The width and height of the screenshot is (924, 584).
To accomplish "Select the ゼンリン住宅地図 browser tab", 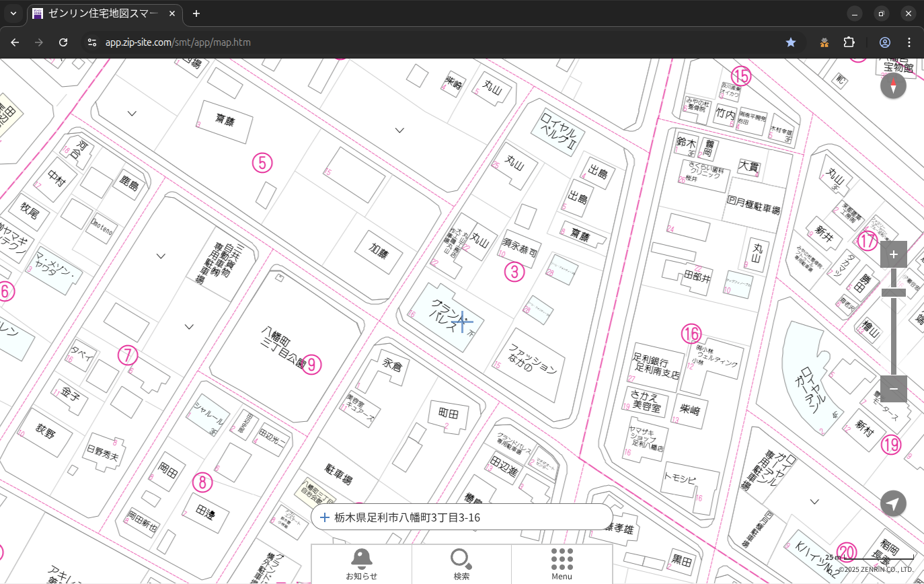I will click(101, 13).
